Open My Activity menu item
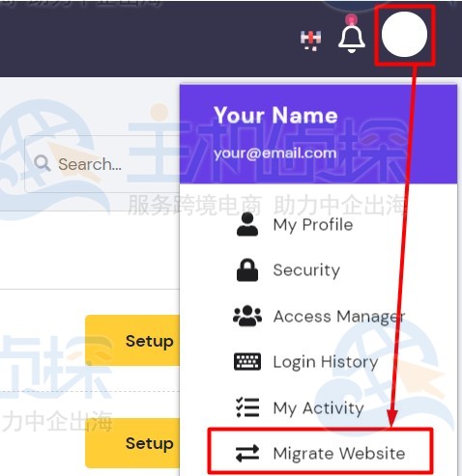This screenshot has height=476, width=462. [x=318, y=408]
